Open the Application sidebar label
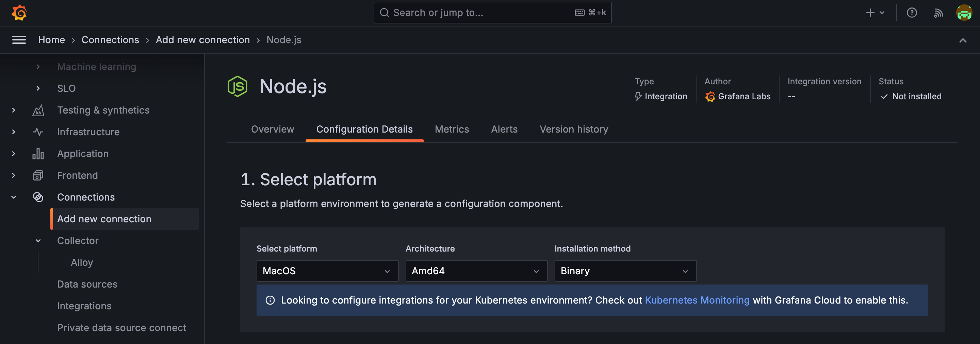This screenshot has width=980, height=344. pyautogui.click(x=83, y=154)
